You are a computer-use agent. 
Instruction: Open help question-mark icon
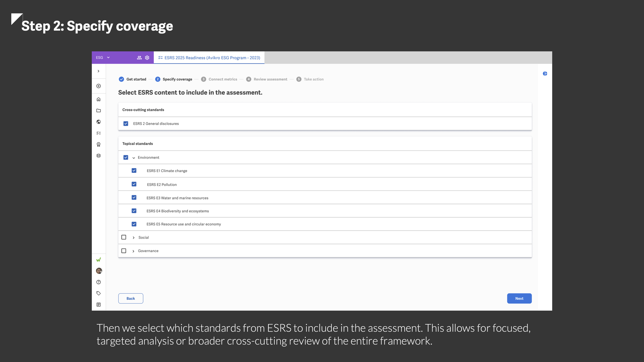pyautogui.click(x=98, y=282)
